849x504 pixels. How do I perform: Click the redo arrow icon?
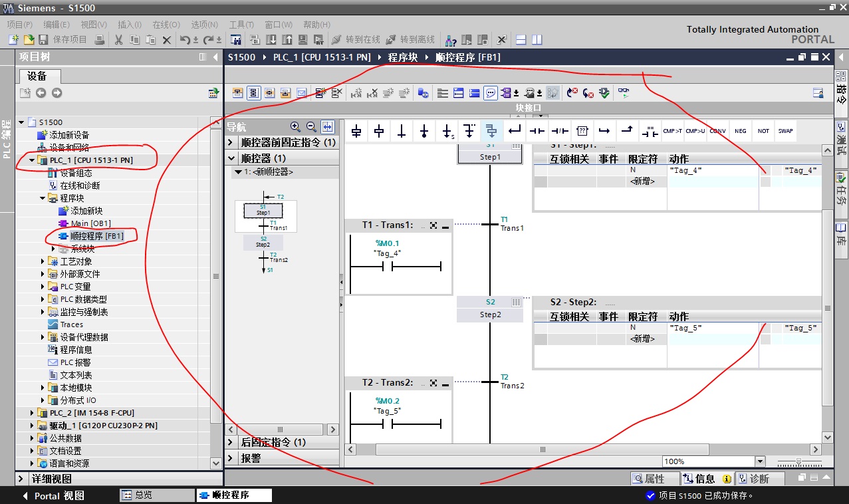pos(207,40)
